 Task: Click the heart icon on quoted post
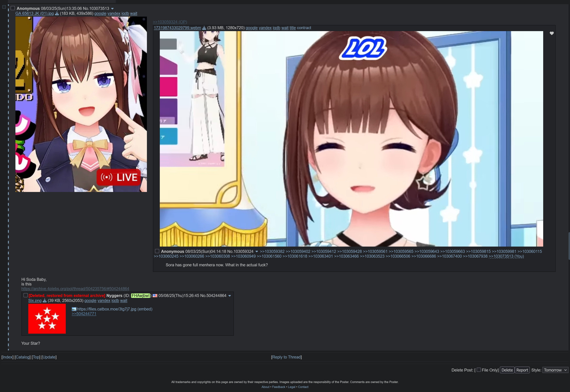coord(552,33)
